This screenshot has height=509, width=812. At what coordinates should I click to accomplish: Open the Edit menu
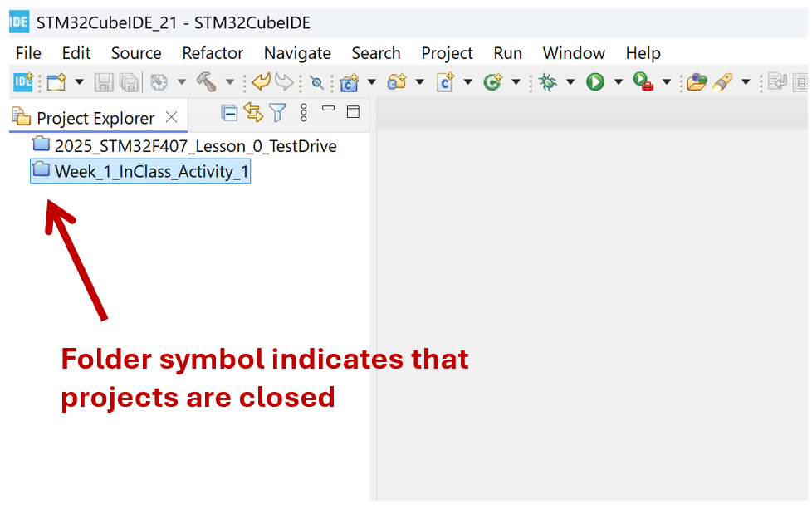tap(76, 53)
